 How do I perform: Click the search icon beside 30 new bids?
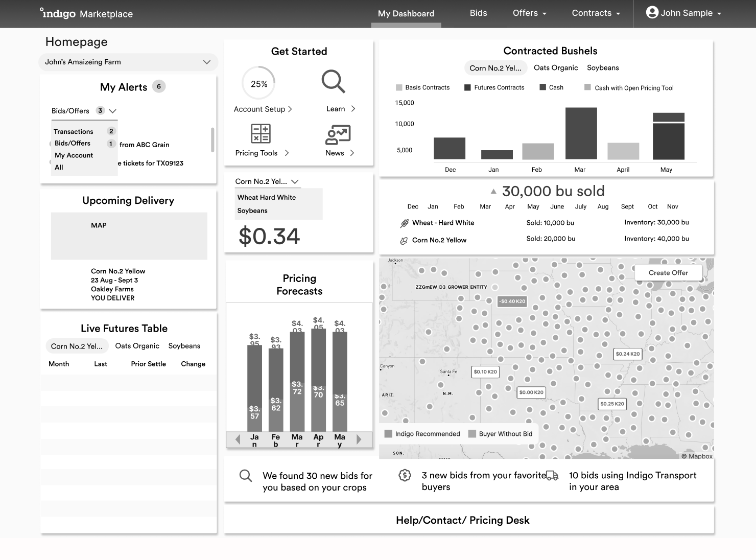pyautogui.click(x=246, y=476)
